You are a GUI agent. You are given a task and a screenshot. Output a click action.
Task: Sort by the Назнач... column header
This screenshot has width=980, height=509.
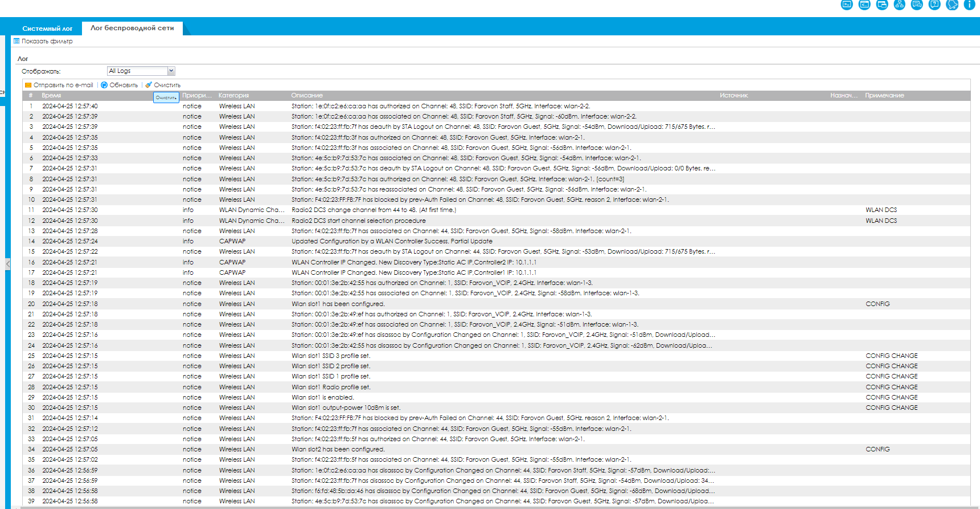(844, 95)
